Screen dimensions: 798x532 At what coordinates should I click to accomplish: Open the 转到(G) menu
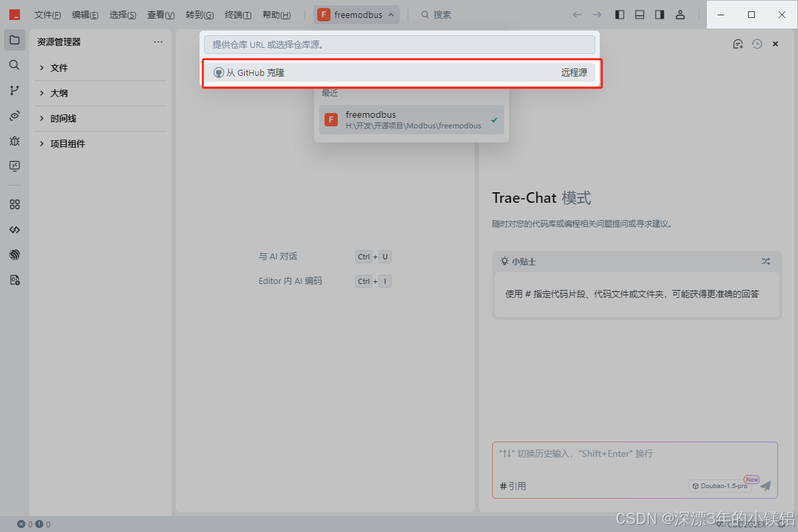click(200, 15)
